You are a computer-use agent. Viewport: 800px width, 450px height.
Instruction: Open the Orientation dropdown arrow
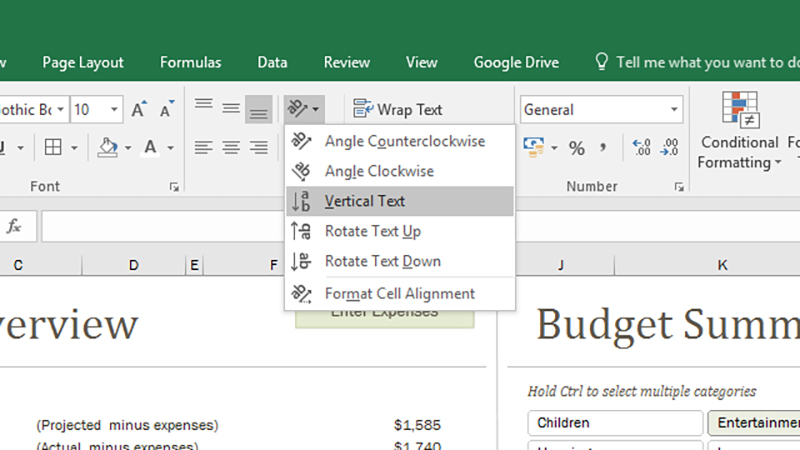click(316, 109)
